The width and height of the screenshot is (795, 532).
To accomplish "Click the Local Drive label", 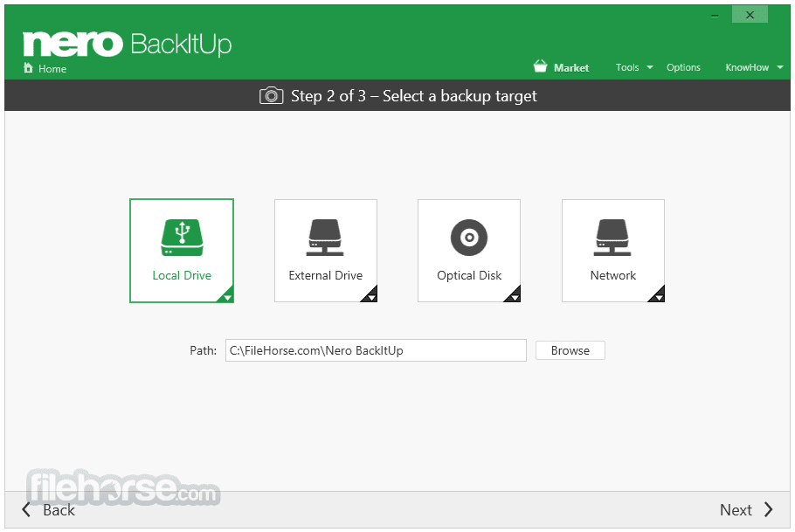I will (182, 275).
